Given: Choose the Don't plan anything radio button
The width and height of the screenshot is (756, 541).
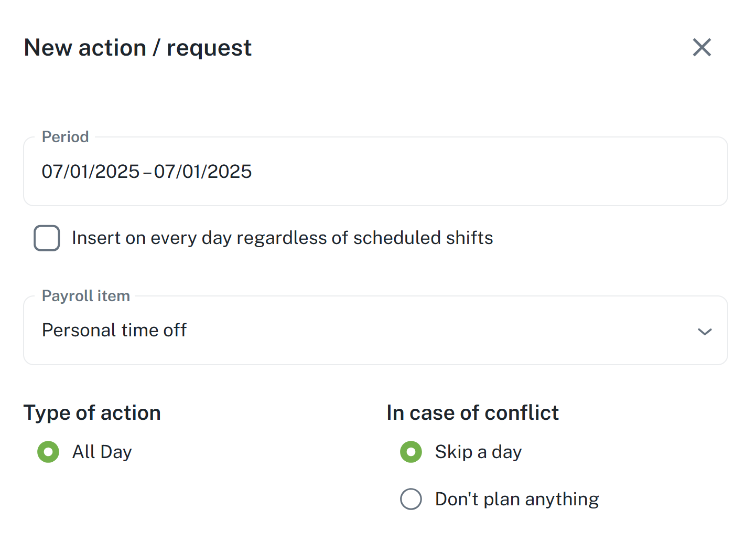Looking at the screenshot, I should coord(411,499).
